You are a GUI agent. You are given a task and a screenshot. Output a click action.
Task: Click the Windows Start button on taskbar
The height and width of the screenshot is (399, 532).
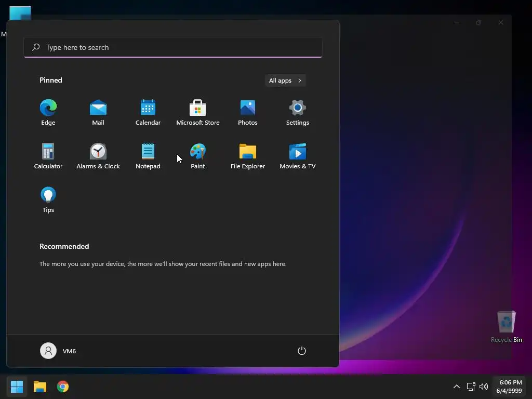[17, 387]
